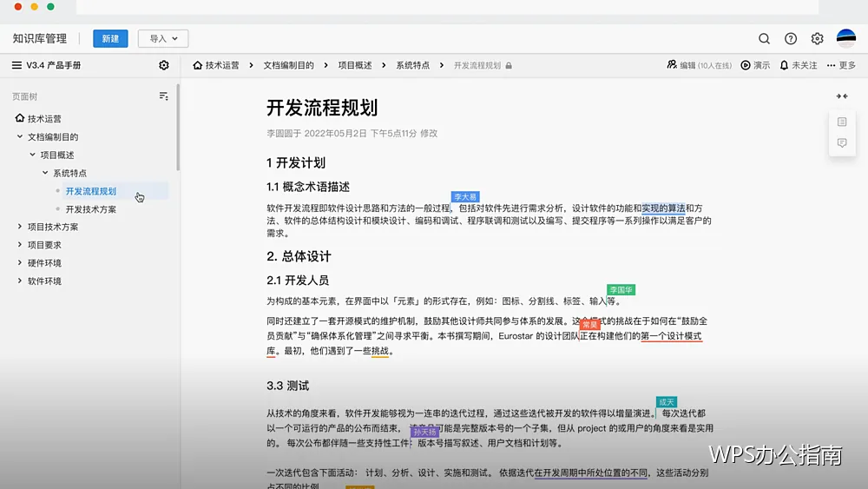
Task: Click heading 2.1 开发人员
Action: (297, 281)
